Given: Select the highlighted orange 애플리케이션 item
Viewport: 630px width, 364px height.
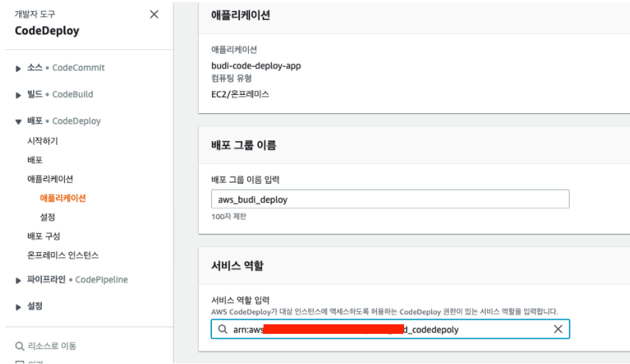Looking at the screenshot, I should coord(63,198).
